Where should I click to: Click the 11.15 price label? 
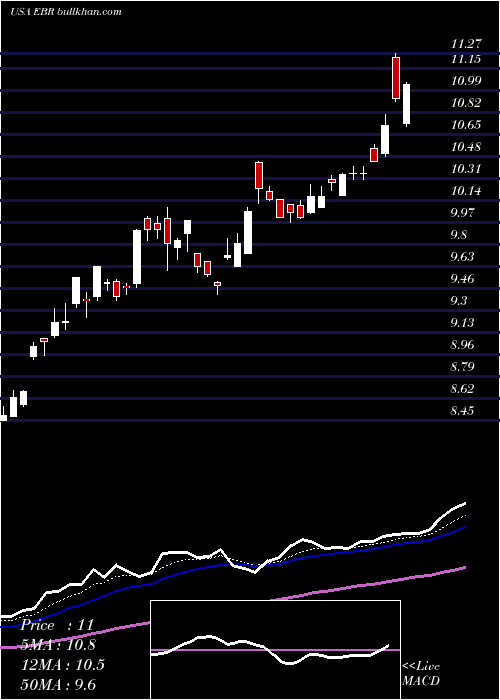tap(466, 59)
